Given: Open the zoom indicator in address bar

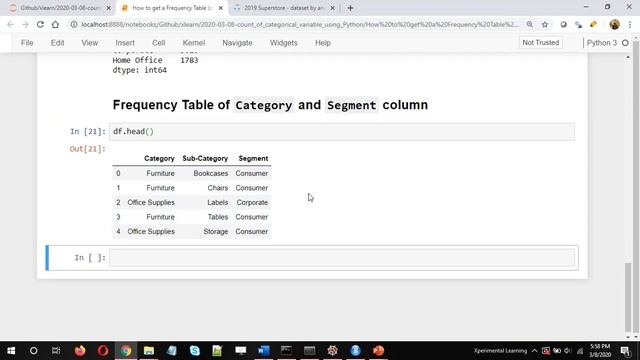Looking at the screenshot, I should click(x=530, y=24).
